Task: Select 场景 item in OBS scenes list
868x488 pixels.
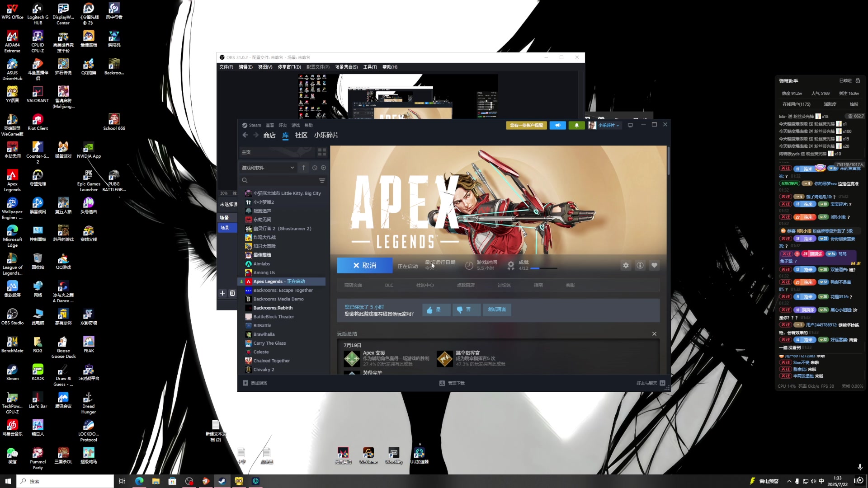Action: click(227, 228)
